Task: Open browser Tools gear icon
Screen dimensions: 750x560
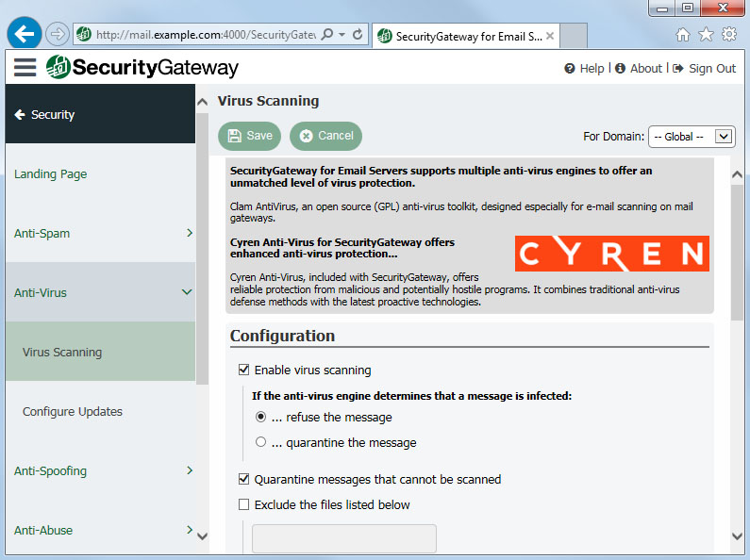Action: 729,34
